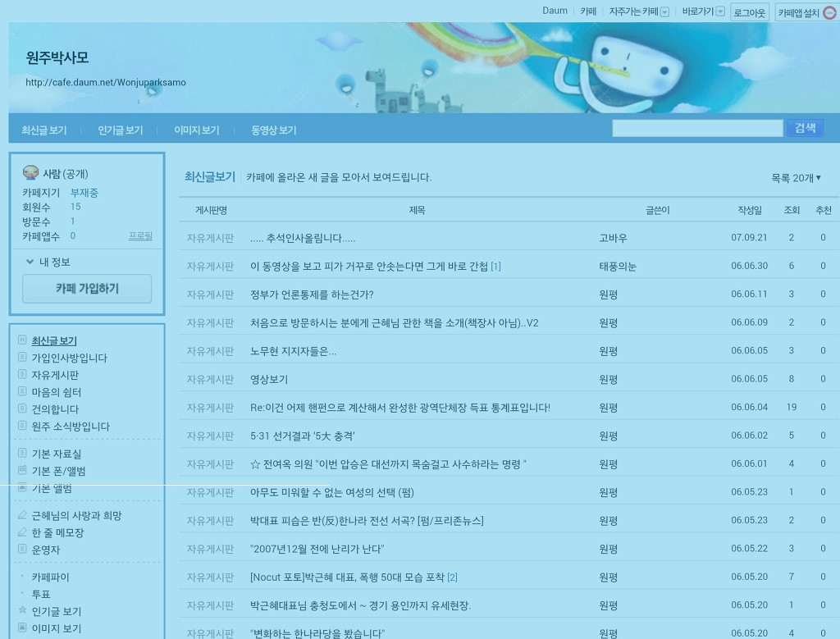Click the board icon beside 기본 자료실
This screenshot has width=840, height=639.
point(22,453)
